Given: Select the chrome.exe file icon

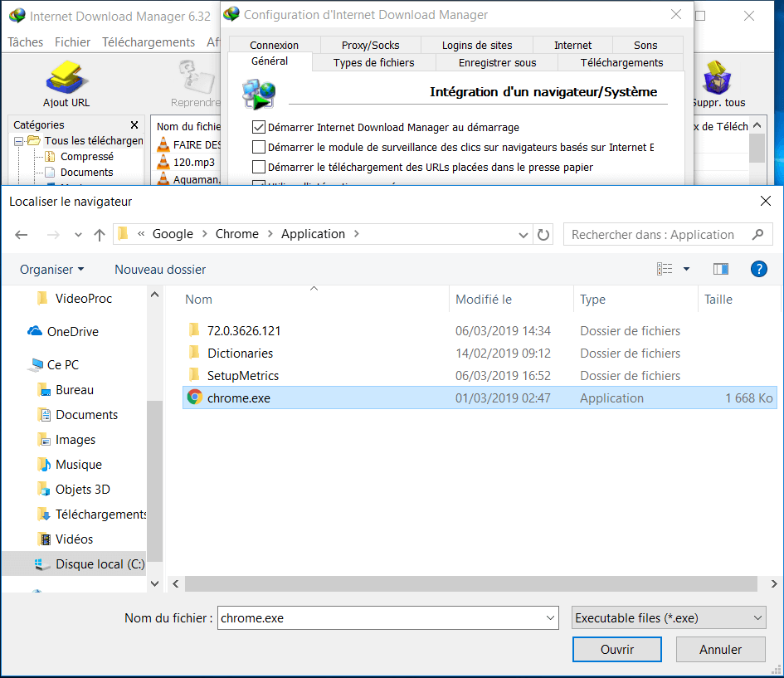Looking at the screenshot, I should pos(194,398).
